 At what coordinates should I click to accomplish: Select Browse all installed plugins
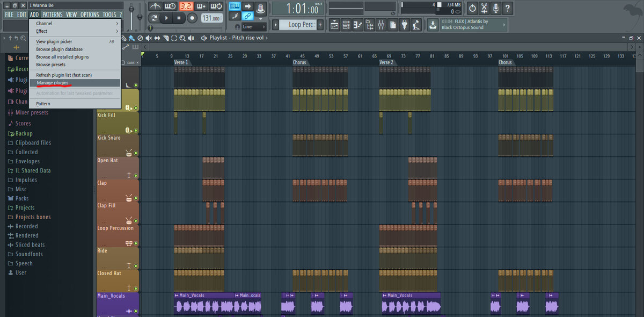pos(75,56)
